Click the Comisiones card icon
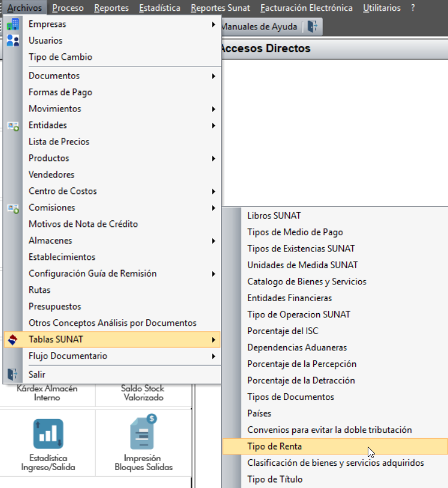 pyautogui.click(x=13, y=208)
